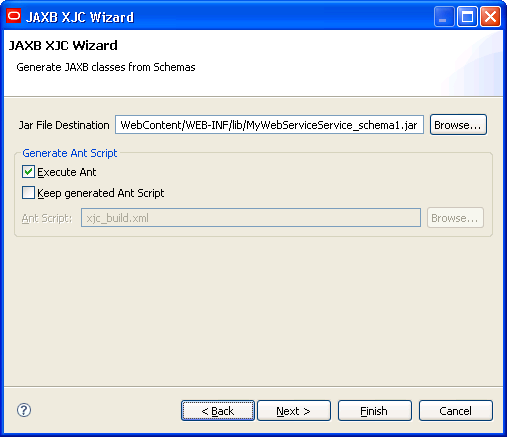Viewport: 507px width, 437px height.
Task: Minimize the JAXB XJC Wizard window
Action: (x=444, y=16)
